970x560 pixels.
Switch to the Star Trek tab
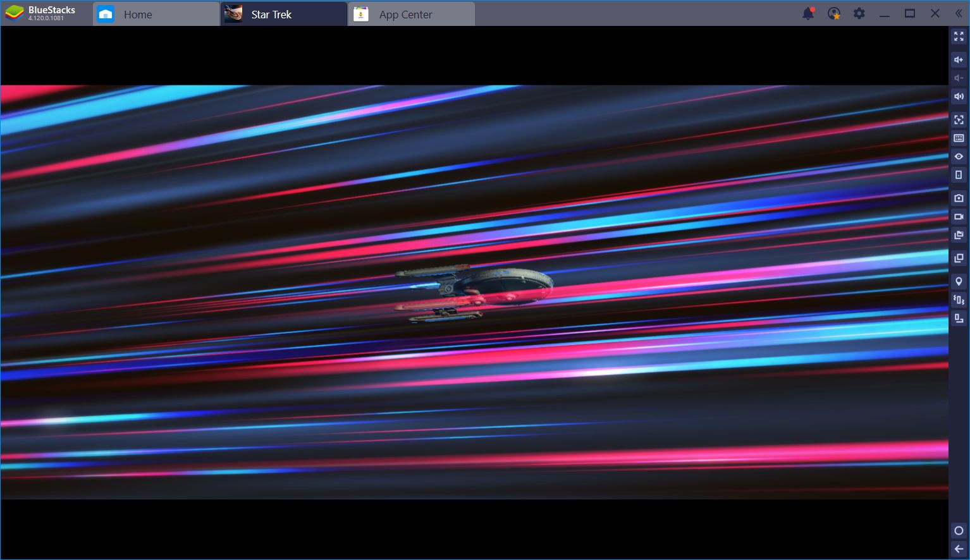[x=284, y=14]
